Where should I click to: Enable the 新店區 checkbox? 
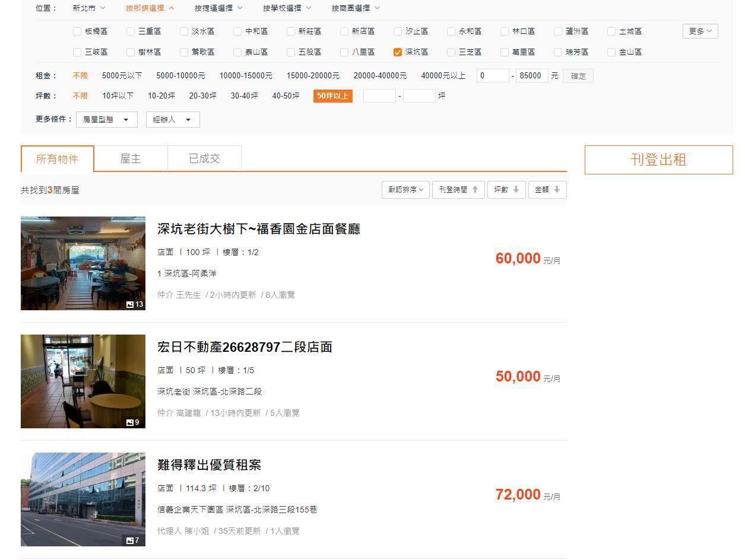pyautogui.click(x=344, y=31)
